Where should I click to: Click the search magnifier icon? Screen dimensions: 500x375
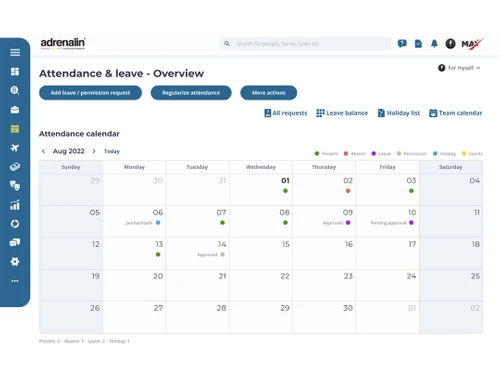point(227,44)
